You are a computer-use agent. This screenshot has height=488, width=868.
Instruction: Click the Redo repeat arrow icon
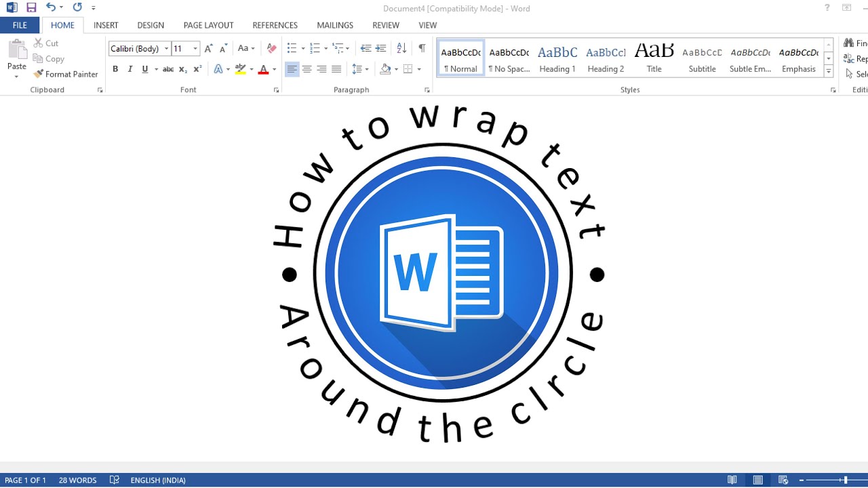pyautogui.click(x=77, y=7)
